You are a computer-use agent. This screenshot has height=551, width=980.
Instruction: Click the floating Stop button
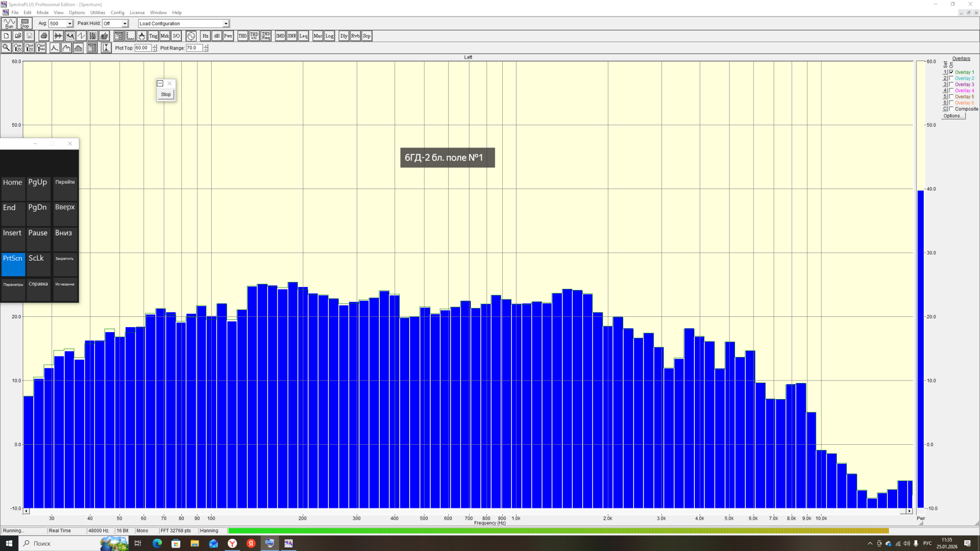point(166,95)
